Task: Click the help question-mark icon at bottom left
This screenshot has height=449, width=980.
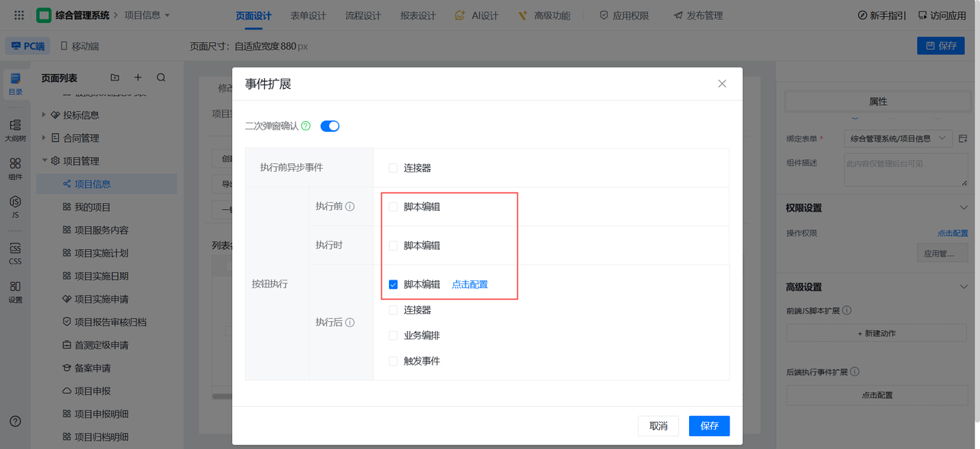Action: pos(15,421)
